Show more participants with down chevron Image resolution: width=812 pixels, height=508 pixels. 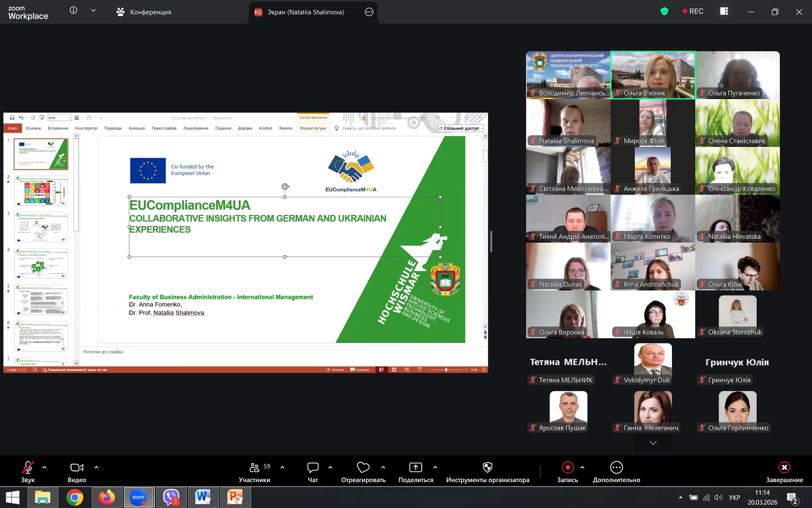653,443
